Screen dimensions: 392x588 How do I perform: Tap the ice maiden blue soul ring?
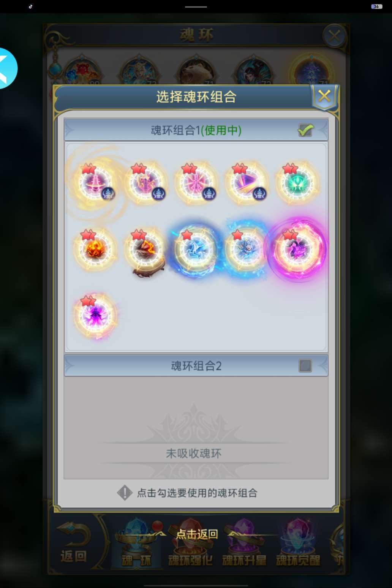pos(246,250)
